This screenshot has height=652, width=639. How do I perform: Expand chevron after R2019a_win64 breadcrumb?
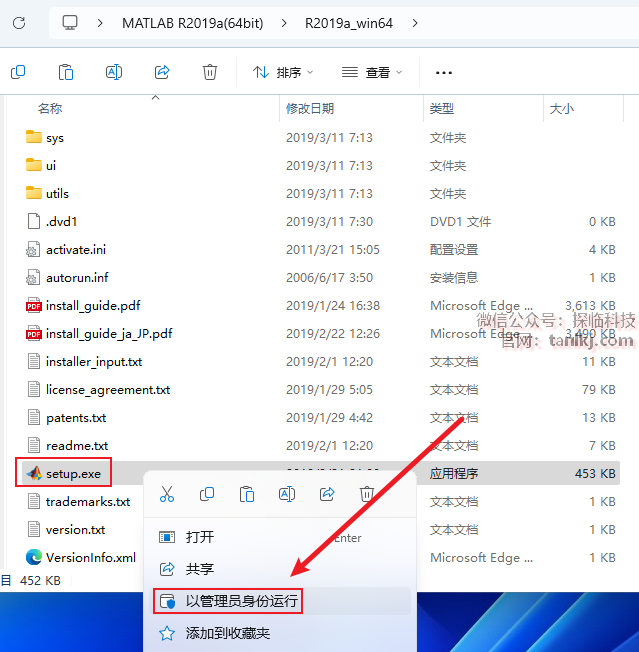415,23
